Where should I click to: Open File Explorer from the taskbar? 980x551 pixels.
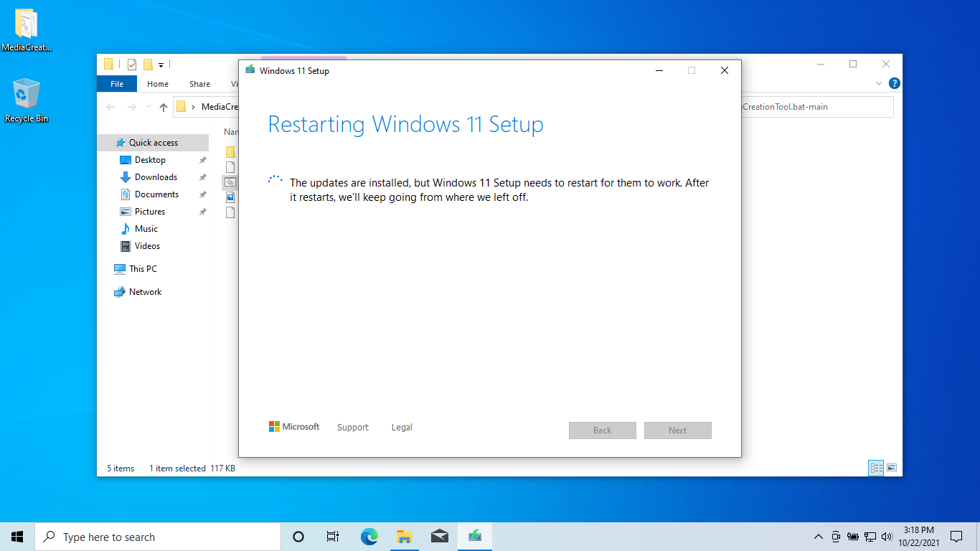tap(405, 537)
